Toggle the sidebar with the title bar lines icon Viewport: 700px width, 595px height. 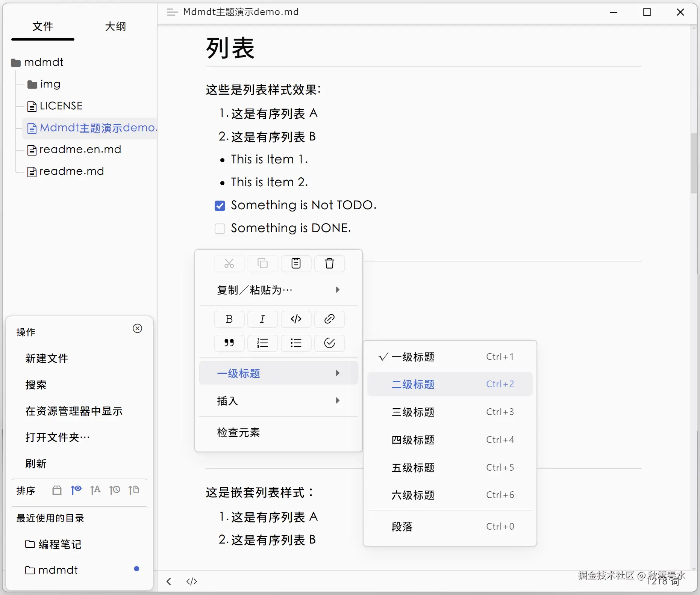click(x=172, y=12)
